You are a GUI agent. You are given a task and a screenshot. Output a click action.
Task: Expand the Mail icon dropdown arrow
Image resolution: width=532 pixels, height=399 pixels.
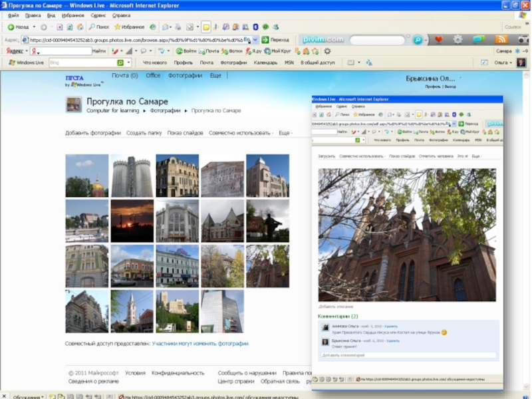point(170,27)
